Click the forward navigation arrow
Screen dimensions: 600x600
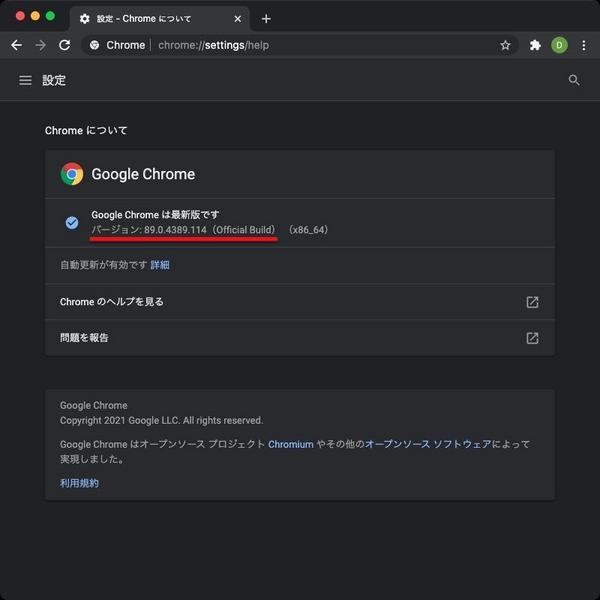(x=40, y=45)
